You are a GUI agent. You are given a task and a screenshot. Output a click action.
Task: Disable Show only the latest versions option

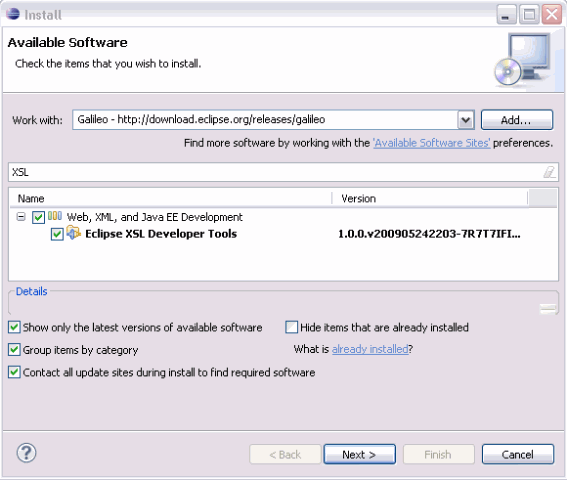tap(14, 327)
